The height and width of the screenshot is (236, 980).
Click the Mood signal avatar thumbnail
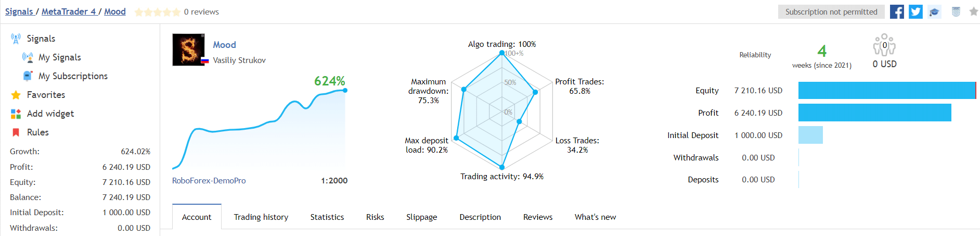(188, 50)
